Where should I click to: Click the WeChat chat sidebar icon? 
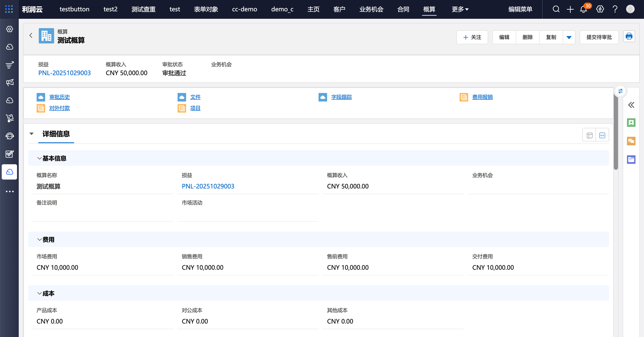tap(631, 141)
